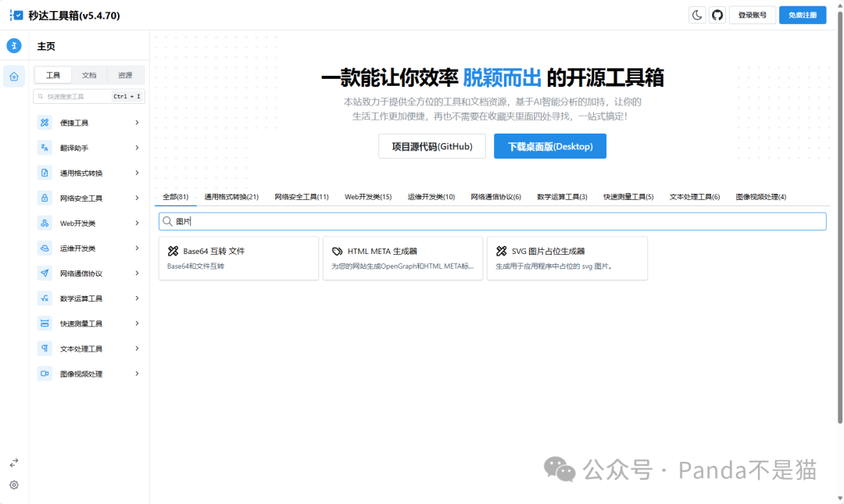Expand the 数学运算工具 chevron
The width and height of the screenshot is (844, 504).
138,298
